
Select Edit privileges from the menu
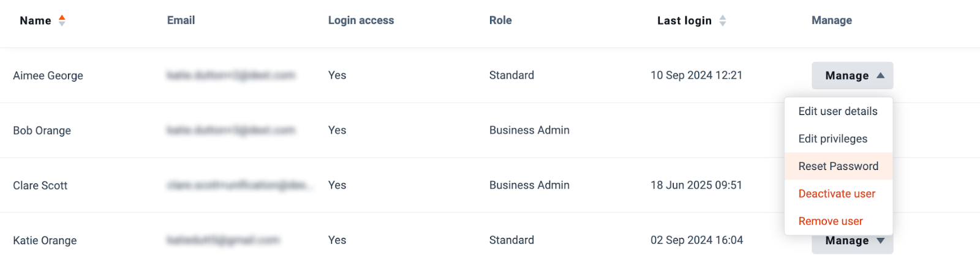click(x=833, y=139)
